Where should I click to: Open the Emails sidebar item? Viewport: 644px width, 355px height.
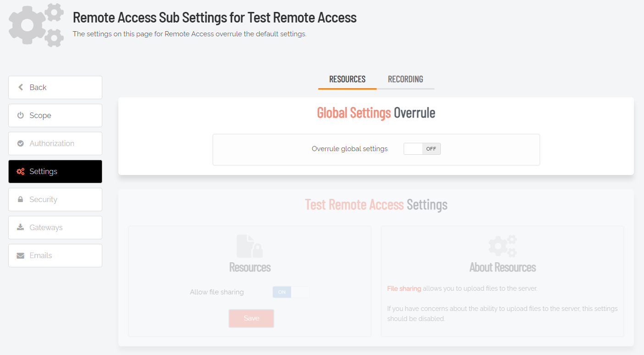click(x=55, y=255)
